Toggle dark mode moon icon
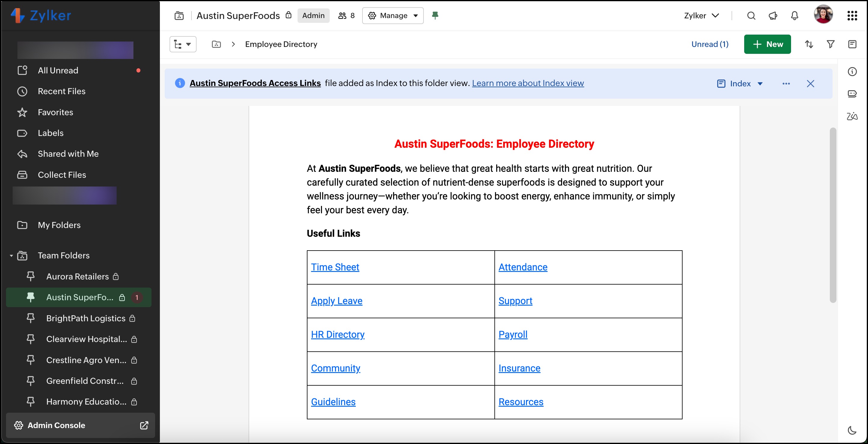Image resolution: width=868 pixels, height=444 pixels. (852, 430)
